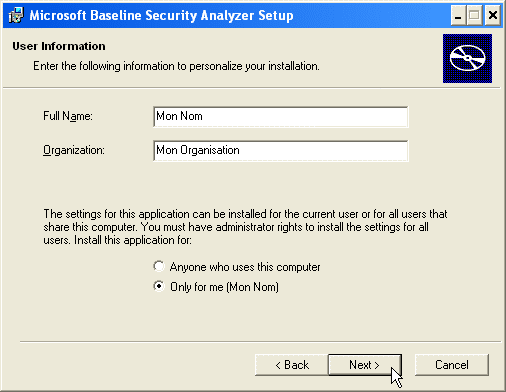
Task: Click the Microsoft Baseline Security Analyzer Setup title text
Action: point(161,16)
